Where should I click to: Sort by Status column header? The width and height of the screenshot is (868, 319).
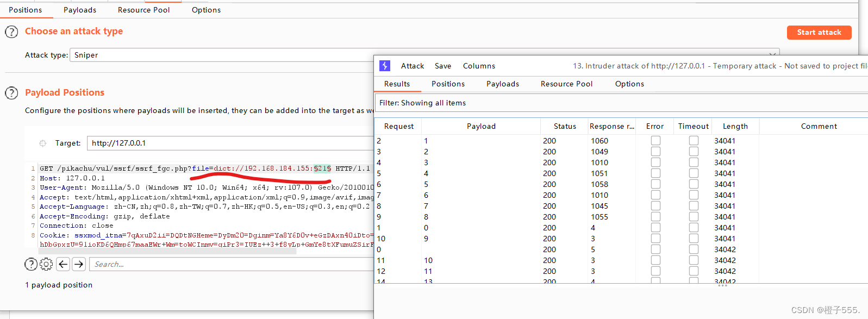click(565, 126)
